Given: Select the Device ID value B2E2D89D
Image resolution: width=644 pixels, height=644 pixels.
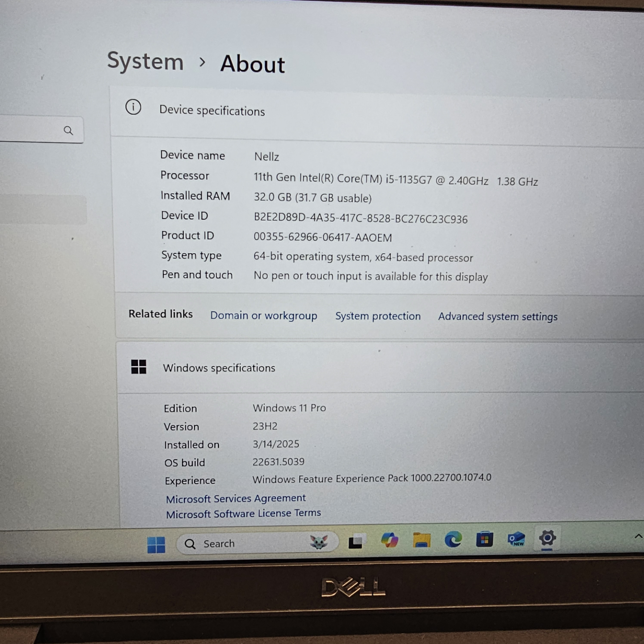Looking at the screenshot, I should point(360,218).
